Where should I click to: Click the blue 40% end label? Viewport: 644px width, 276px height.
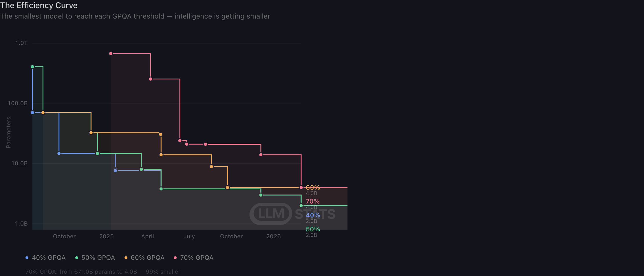pyautogui.click(x=313, y=215)
